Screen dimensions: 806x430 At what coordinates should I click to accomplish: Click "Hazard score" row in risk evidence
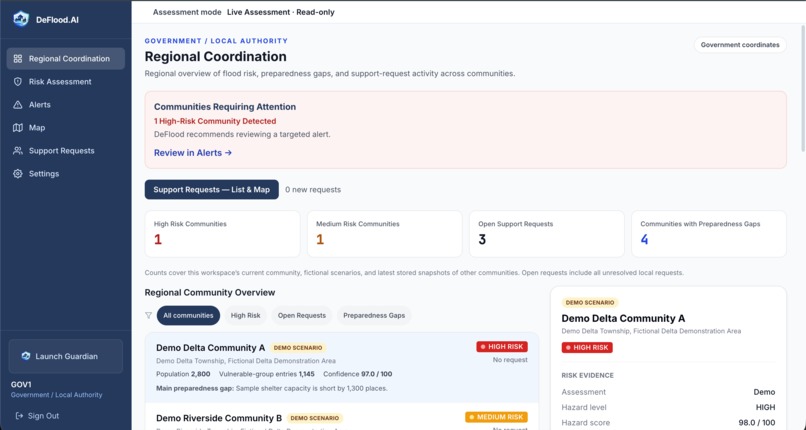[x=668, y=423]
